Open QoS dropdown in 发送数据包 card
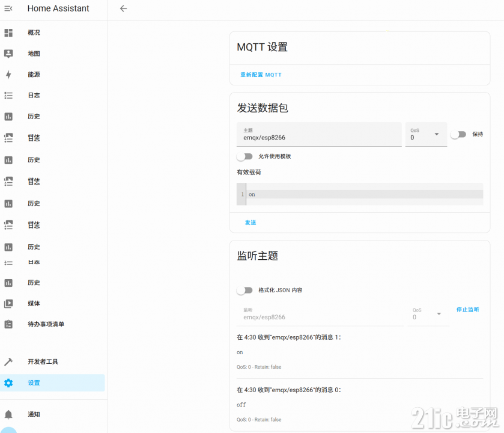Screen dimensions: 504x433 coord(426,135)
